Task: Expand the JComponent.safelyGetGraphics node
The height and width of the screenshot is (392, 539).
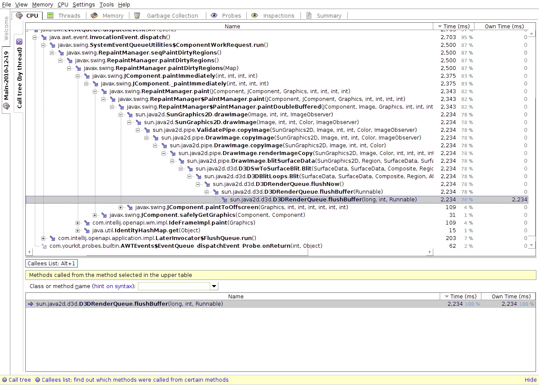Action: (95, 215)
